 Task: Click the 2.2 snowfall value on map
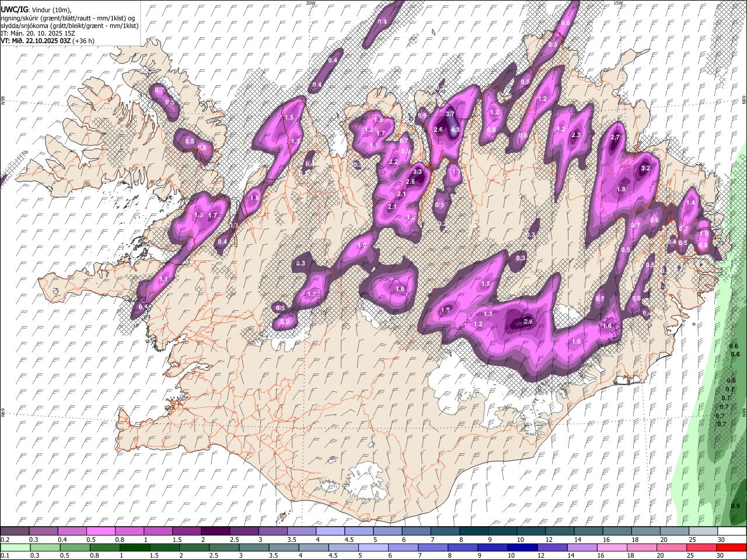(393, 162)
